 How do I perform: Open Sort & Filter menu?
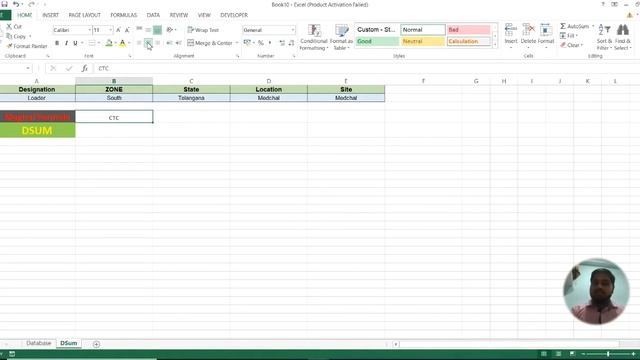click(604, 37)
